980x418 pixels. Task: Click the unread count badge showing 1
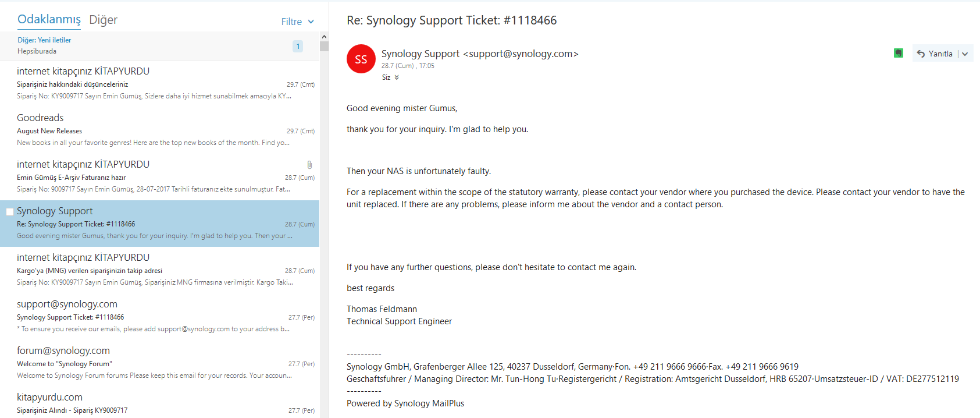(298, 46)
